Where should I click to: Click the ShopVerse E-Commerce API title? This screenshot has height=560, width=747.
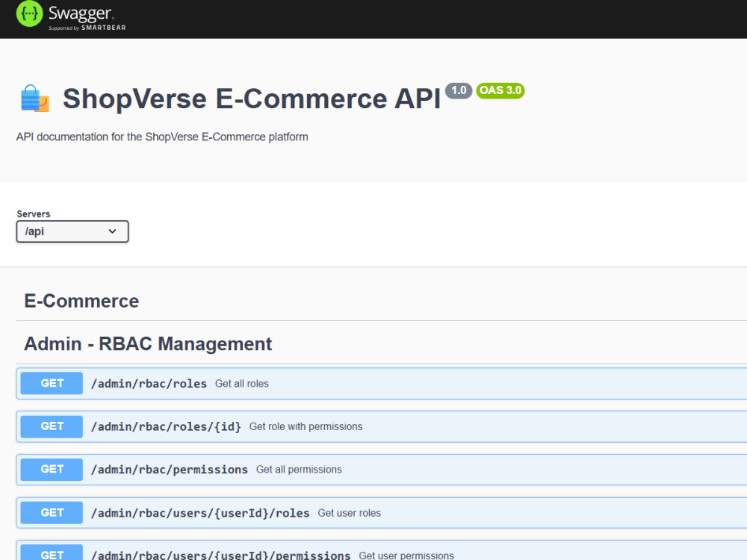point(252,99)
